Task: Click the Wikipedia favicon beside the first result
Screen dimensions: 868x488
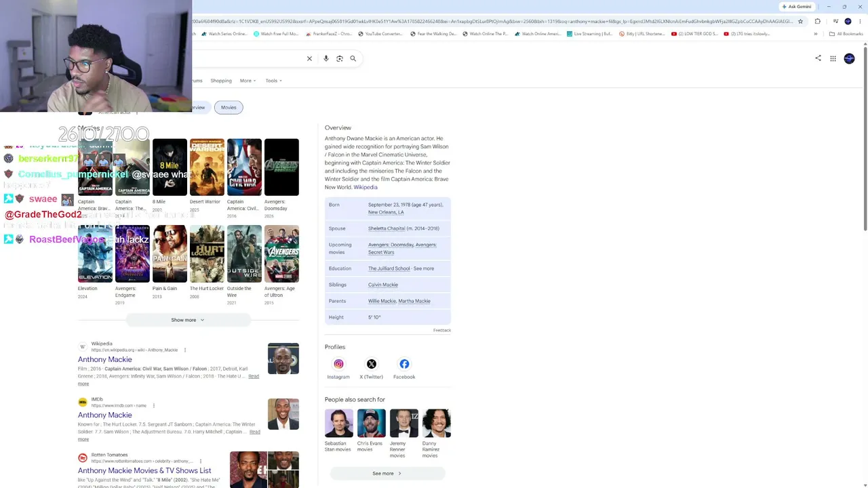Action: [83, 346]
